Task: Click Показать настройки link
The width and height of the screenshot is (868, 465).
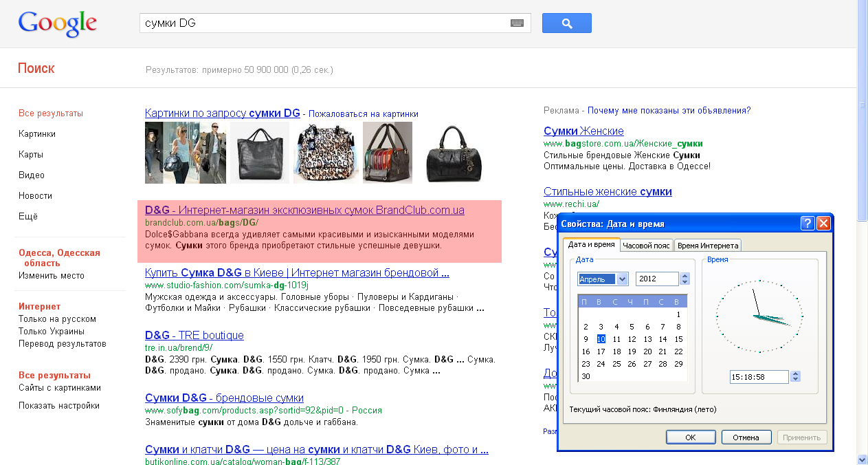Action: coord(59,406)
